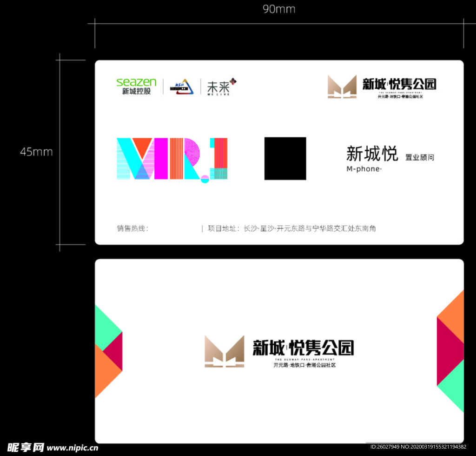Click the 昵享网 watermark logo

click(x=26, y=447)
